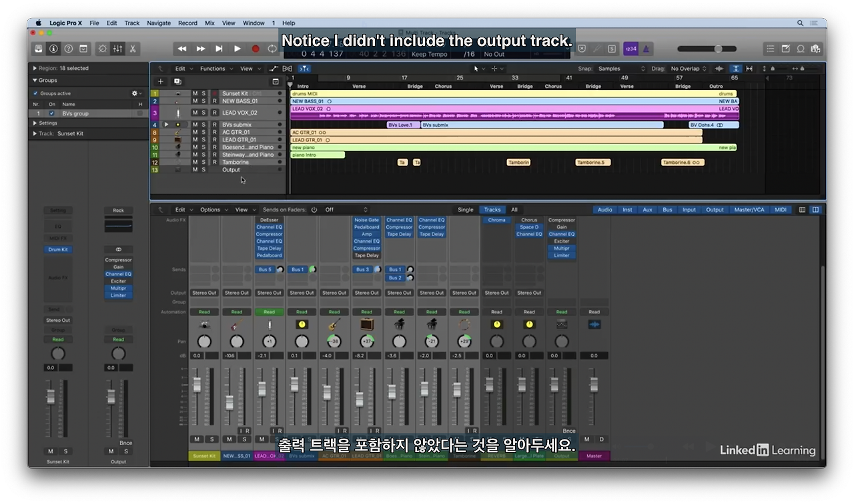Open the Smart Controls icon
The width and height of the screenshot is (854, 504).
point(102,49)
